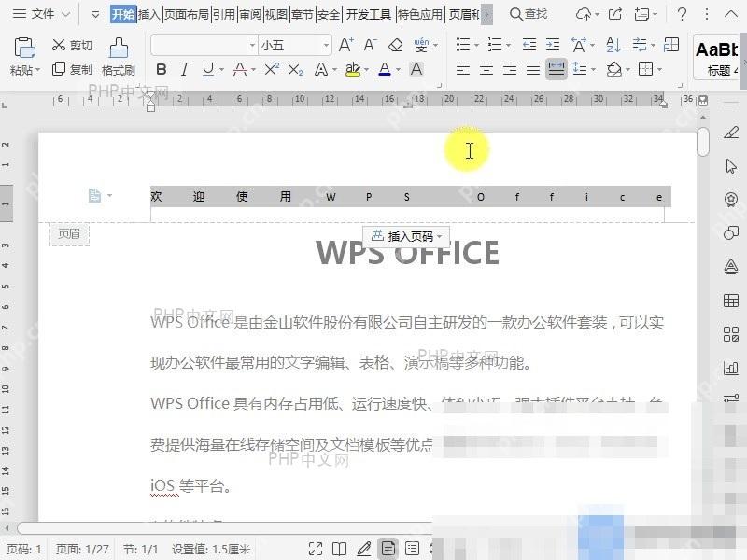Justify text alignment
747x560 pixels.
click(x=532, y=69)
